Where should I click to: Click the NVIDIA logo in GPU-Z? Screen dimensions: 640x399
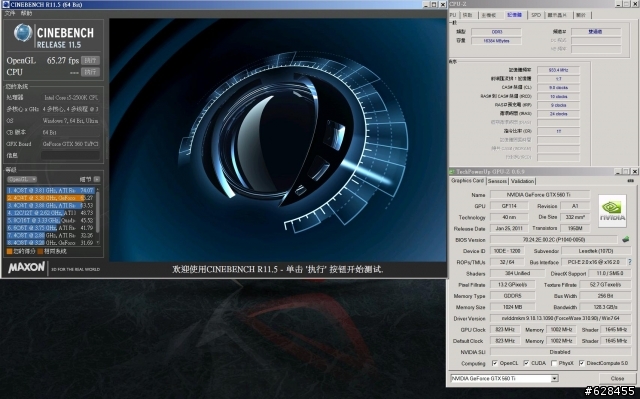tap(612, 211)
